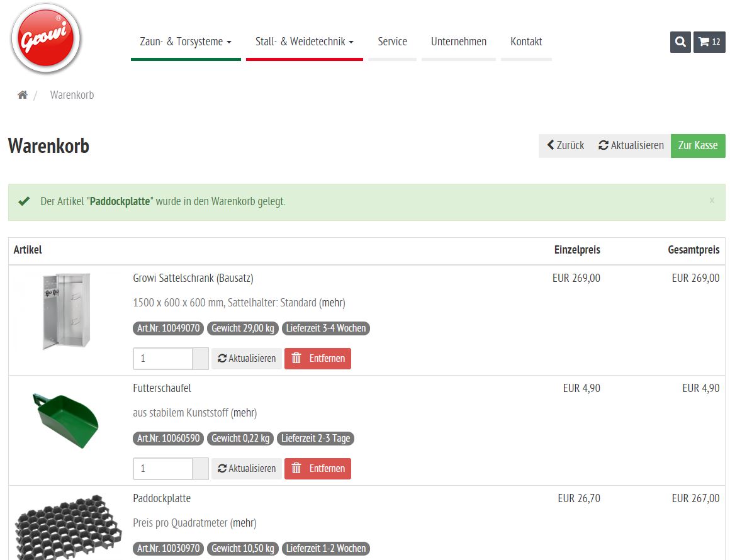The height and width of the screenshot is (560, 730).
Task: Expand Zaun- & Torsysteme dropdown menu
Action: [x=186, y=42]
